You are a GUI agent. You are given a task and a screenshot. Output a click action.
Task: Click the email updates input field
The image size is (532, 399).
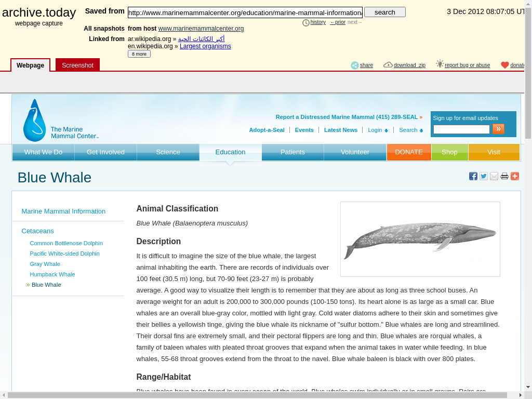coord(461,129)
